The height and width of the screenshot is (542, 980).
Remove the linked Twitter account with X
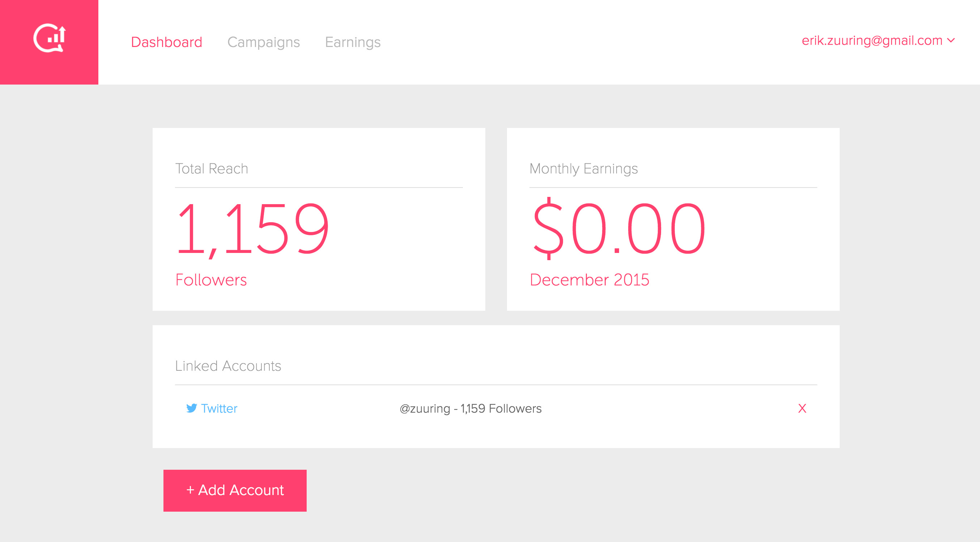click(x=802, y=408)
